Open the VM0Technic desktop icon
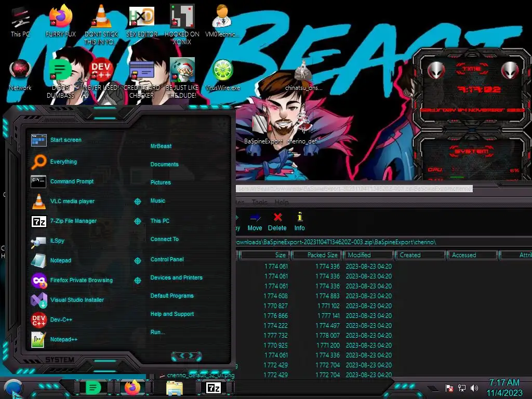The image size is (532, 399). 222,22
